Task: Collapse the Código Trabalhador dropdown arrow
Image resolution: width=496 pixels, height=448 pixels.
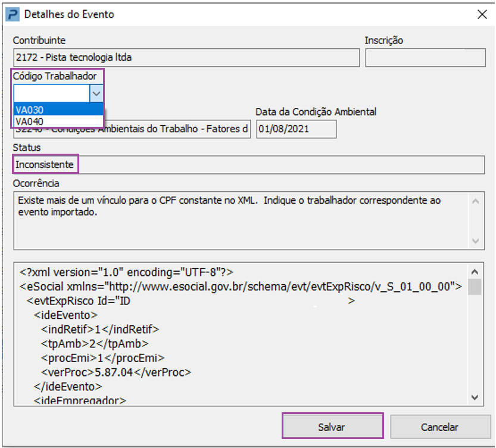Action: pyautogui.click(x=97, y=93)
